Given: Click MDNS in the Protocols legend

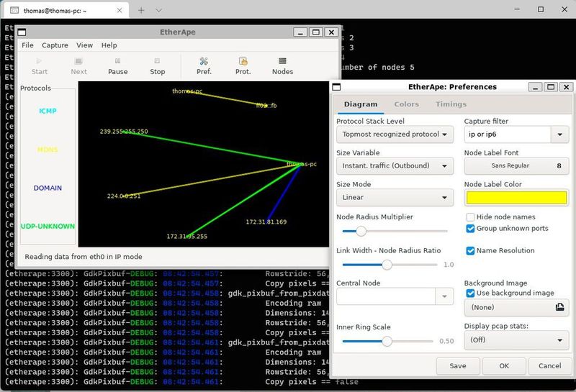Looking at the screenshot, I should tap(48, 150).
